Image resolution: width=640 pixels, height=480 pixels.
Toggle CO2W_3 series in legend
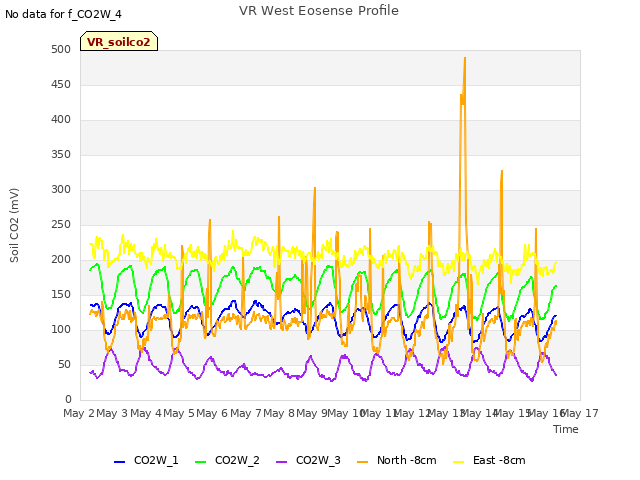click(x=309, y=460)
